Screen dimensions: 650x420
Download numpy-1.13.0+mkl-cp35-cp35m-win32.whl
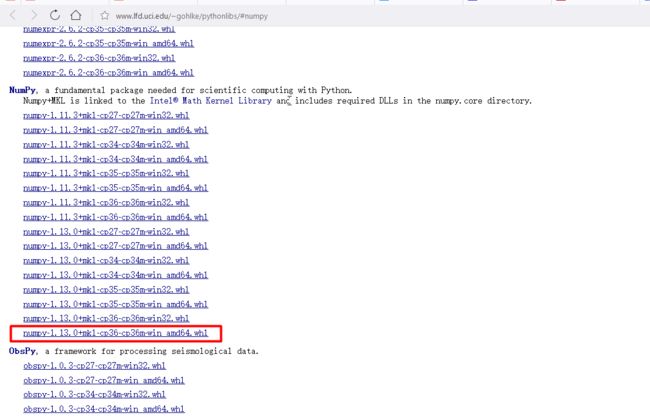point(106,289)
